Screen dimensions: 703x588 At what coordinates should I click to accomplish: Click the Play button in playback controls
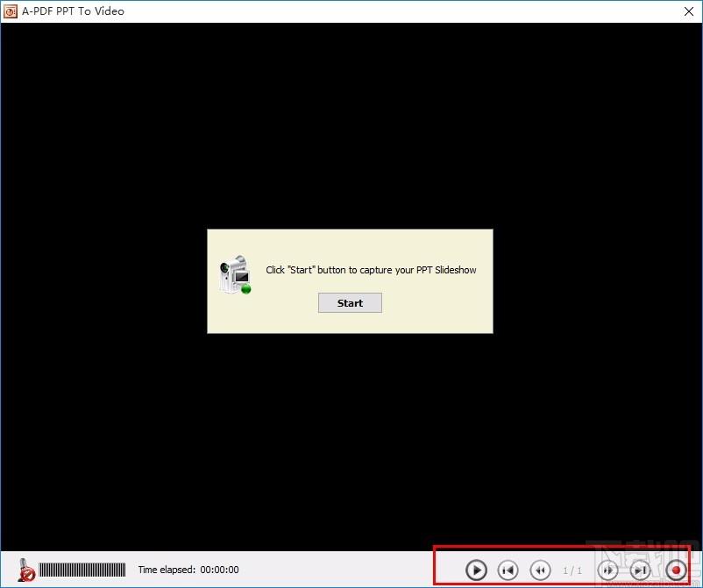[476, 570]
